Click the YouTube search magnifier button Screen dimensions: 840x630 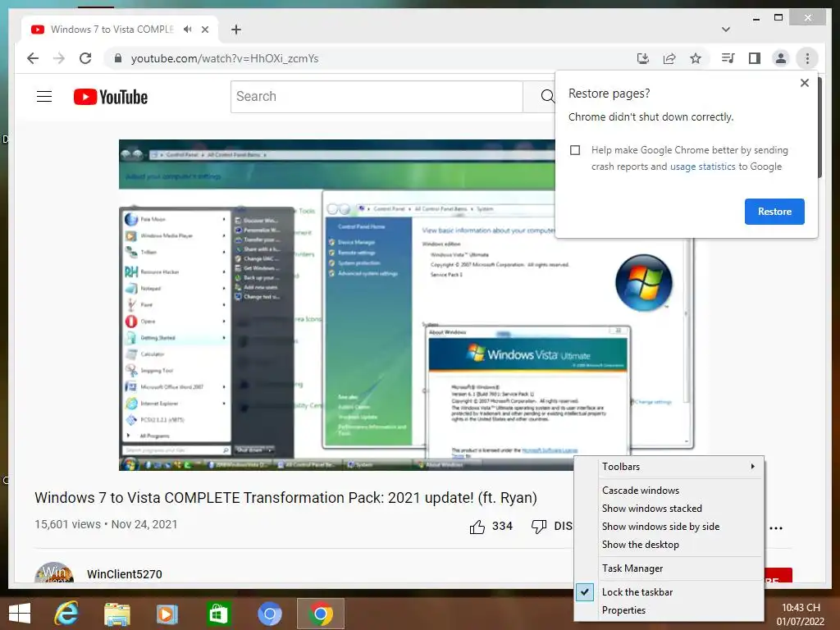coord(546,97)
